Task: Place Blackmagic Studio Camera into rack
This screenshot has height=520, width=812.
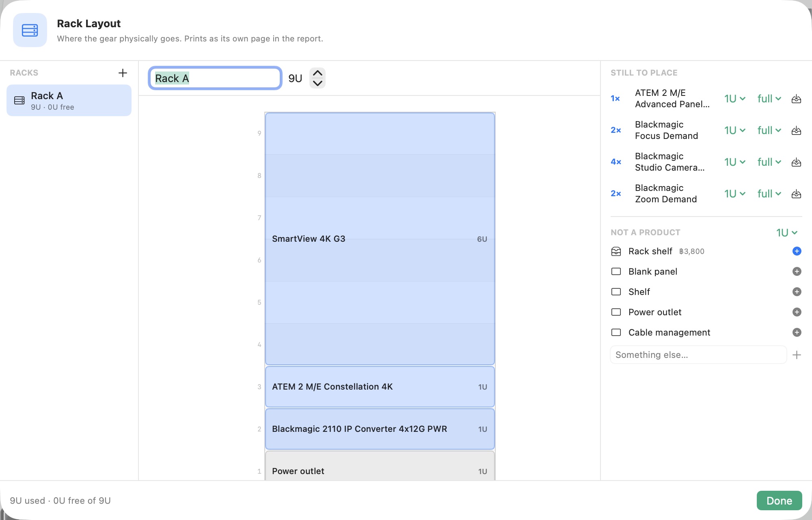Action: (796, 162)
